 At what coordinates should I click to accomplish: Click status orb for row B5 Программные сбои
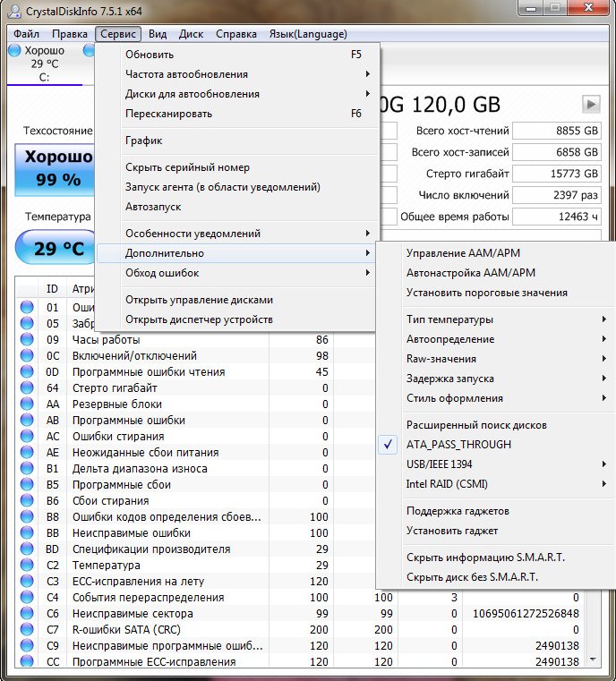click(x=27, y=484)
